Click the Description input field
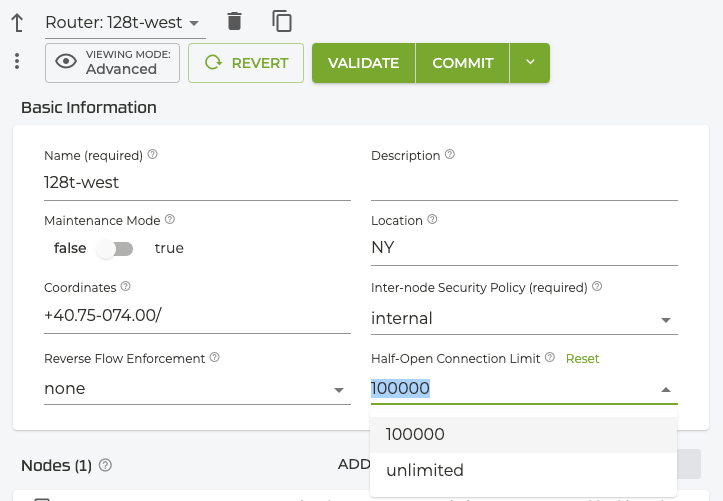The height and width of the screenshot is (501, 723). [x=524, y=184]
